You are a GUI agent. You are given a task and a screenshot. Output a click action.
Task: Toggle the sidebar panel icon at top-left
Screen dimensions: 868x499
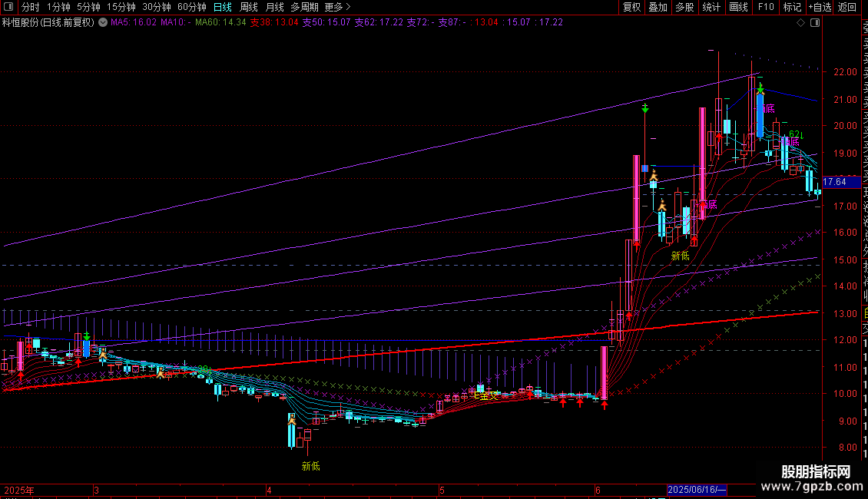point(8,7)
